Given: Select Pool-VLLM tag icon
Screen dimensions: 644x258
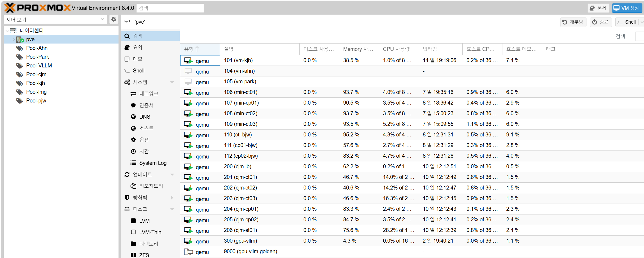Looking at the screenshot, I should [20, 66].
